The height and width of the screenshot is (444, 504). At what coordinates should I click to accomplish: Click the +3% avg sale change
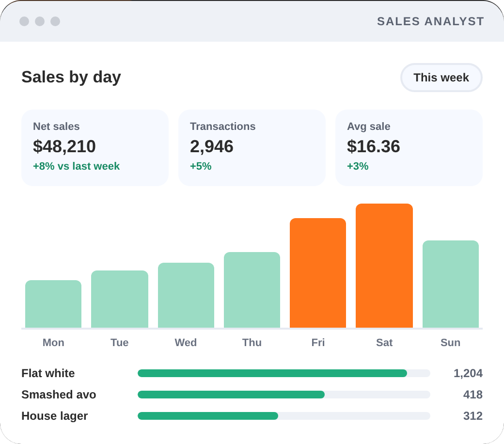tap(358, 166)
